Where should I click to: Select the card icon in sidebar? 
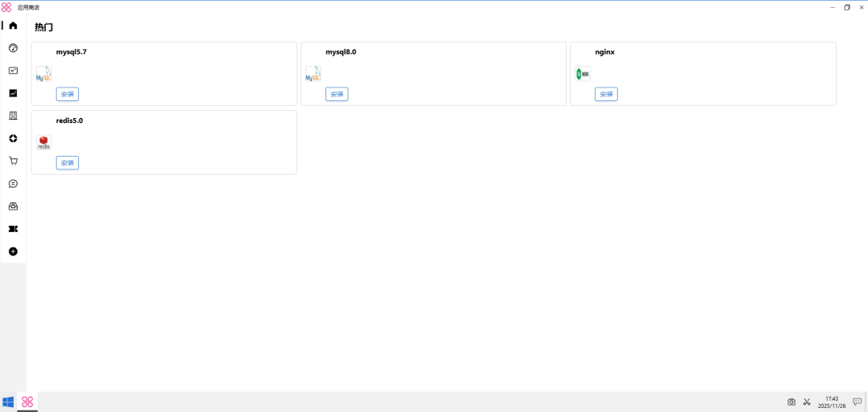point(13,71)
